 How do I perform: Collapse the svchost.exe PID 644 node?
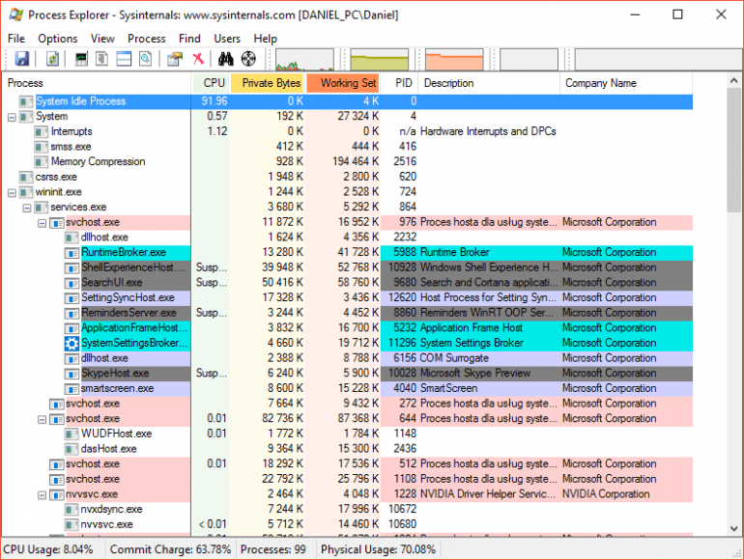pyautogui.click(x=43, y=419)
